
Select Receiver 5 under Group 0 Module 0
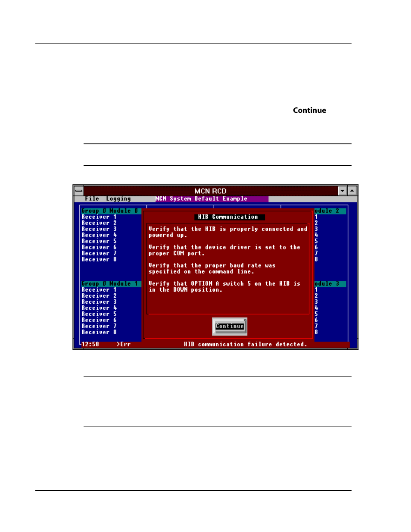[99, 241]
